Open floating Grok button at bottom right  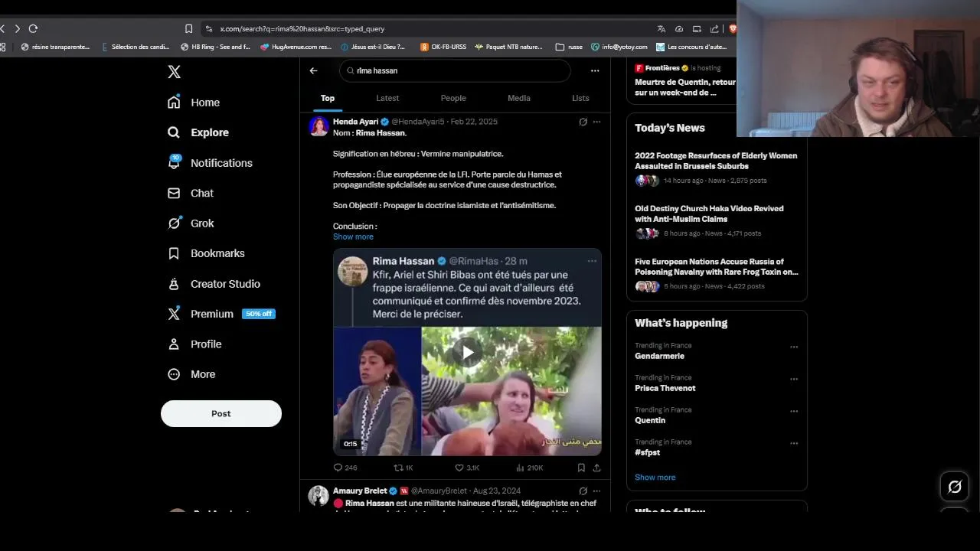pos(955,487)
